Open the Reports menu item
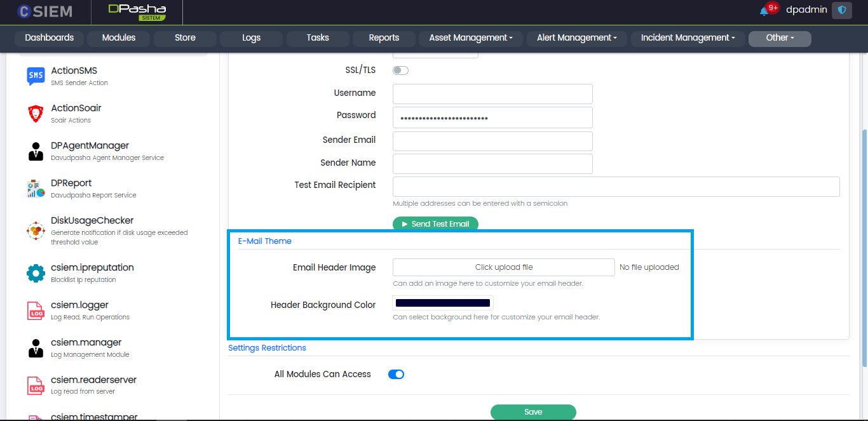 coord(384,38)
